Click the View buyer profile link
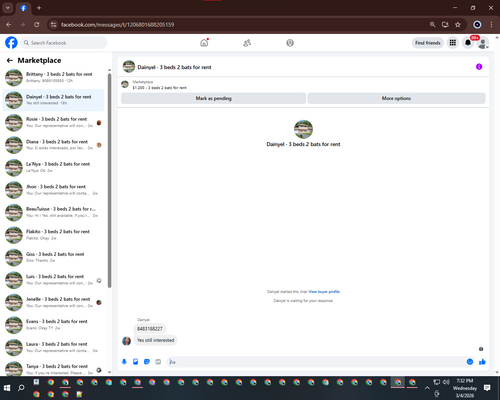The width and height of the screenshot is (500, 400). [324, 292]
